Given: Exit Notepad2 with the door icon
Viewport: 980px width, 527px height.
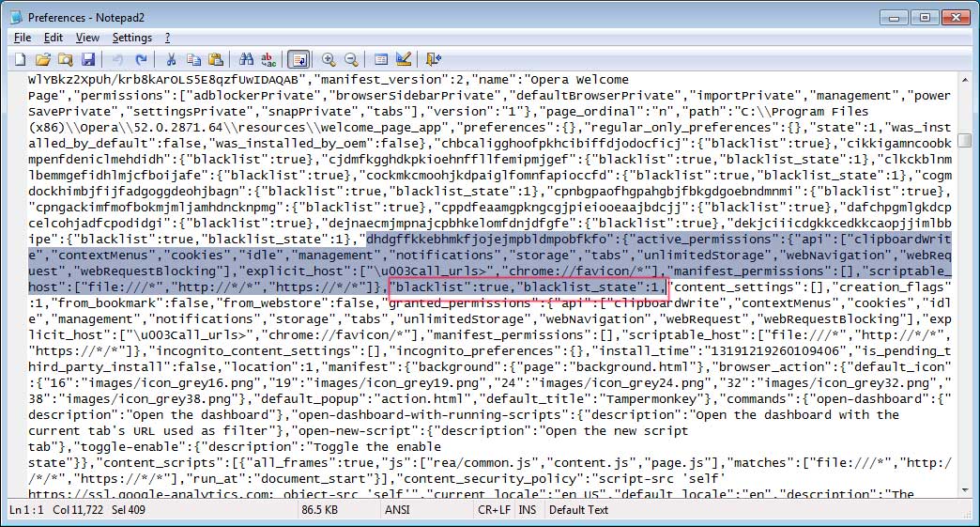Looking at the screenshot, I should point(433,59).
